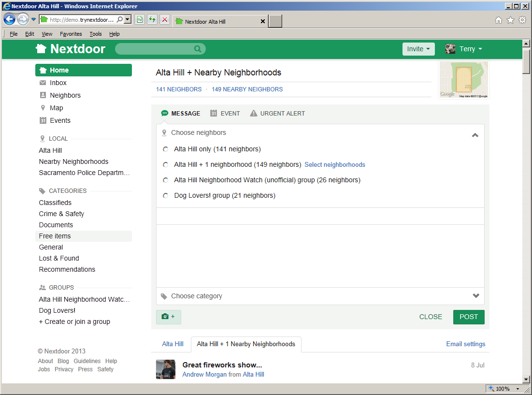
Task: Click the search magnifier icon in Nextdoor bar
Action: click(x=198, y=49)
